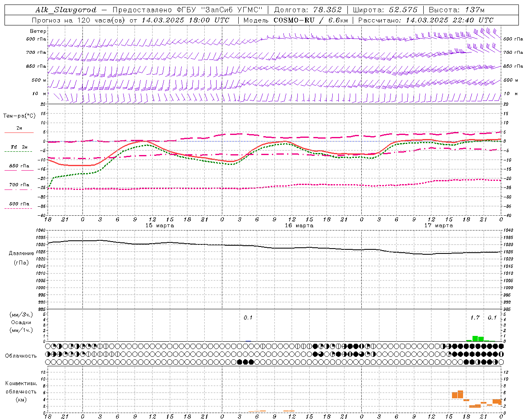Click the tallest green precipitation bar
The image size is (525, 420).
click(x=475, y=338)
